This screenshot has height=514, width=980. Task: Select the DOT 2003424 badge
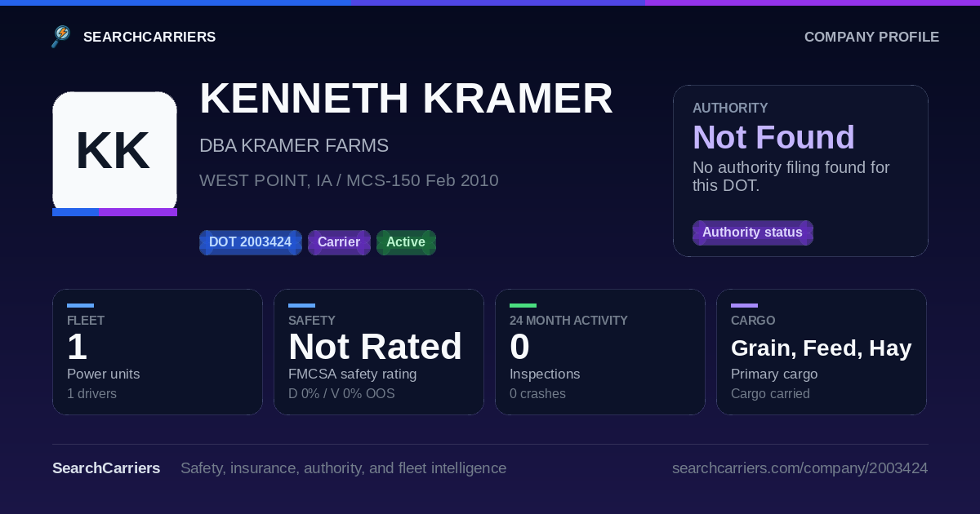point(251,242)
